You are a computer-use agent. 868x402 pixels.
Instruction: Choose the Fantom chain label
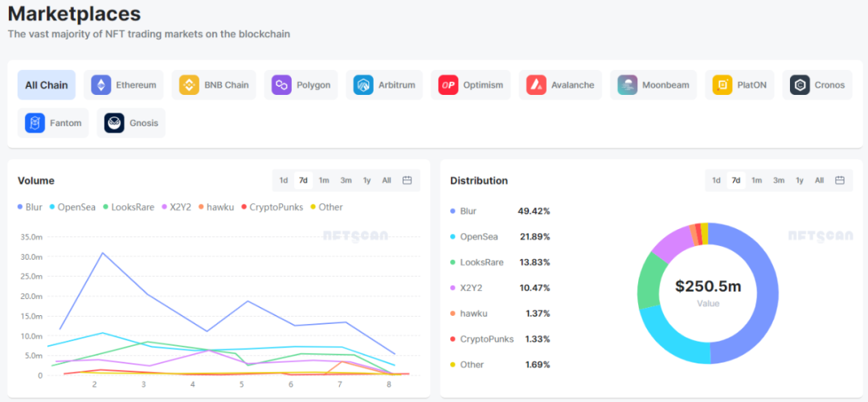coord(66,123)
